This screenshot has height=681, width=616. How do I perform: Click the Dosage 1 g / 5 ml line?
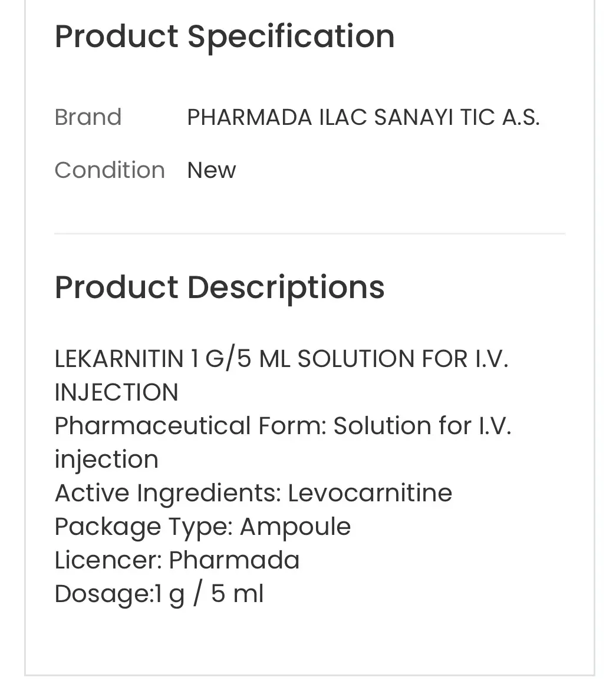[x=159, y=594]
